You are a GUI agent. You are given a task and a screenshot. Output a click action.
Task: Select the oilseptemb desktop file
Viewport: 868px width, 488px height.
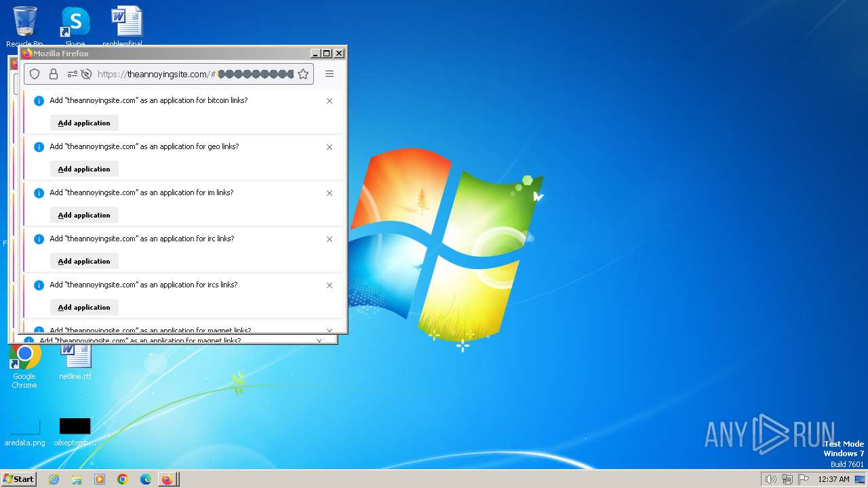pyautogui.click(x=75, y=432)
